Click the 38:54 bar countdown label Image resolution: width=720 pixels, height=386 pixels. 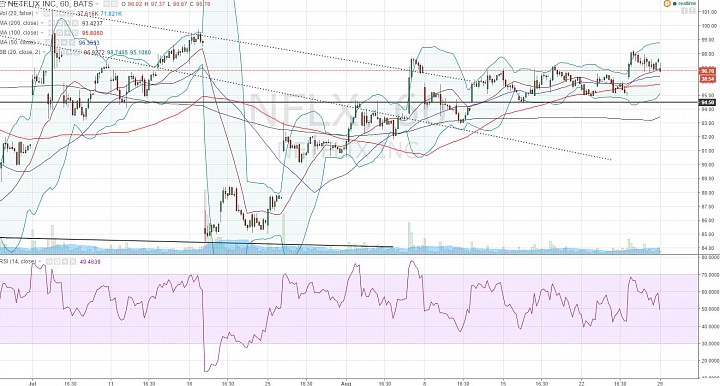point(707,79)
